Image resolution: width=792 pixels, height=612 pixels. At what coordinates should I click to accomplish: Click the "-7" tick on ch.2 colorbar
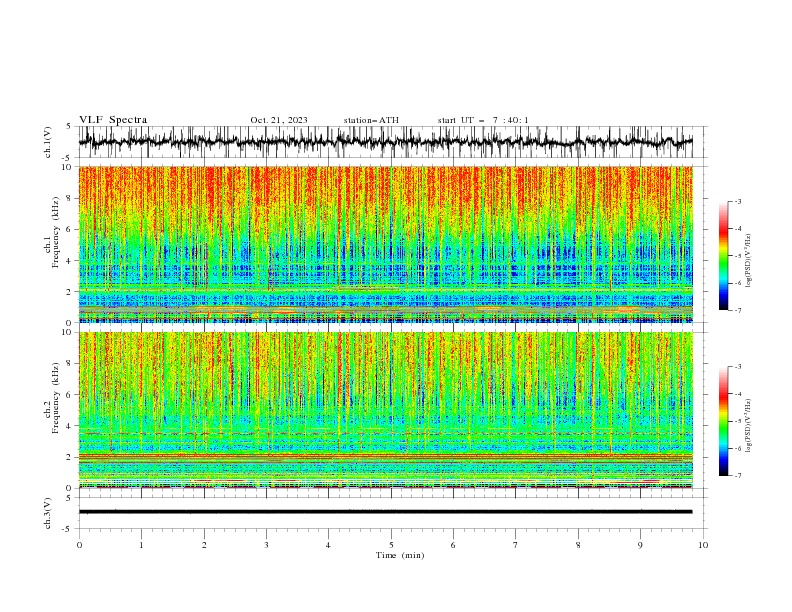(x=737, y=476)
